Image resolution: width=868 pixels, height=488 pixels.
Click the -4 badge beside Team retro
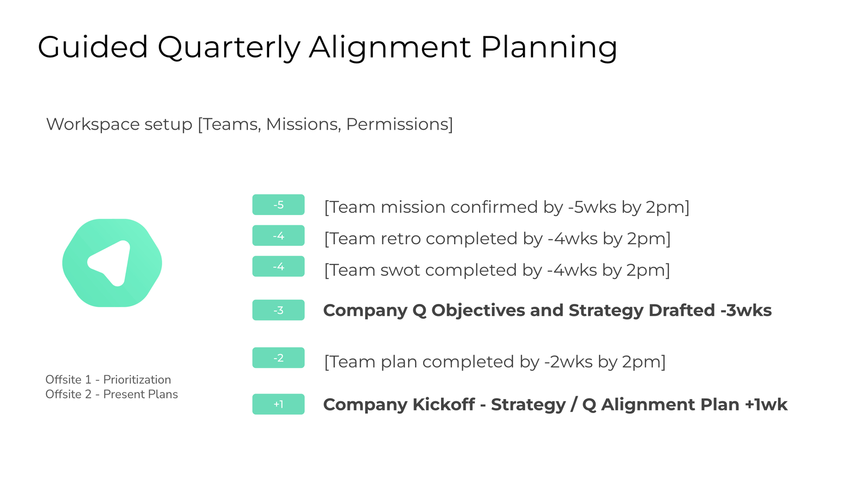(x=278, y=236)
